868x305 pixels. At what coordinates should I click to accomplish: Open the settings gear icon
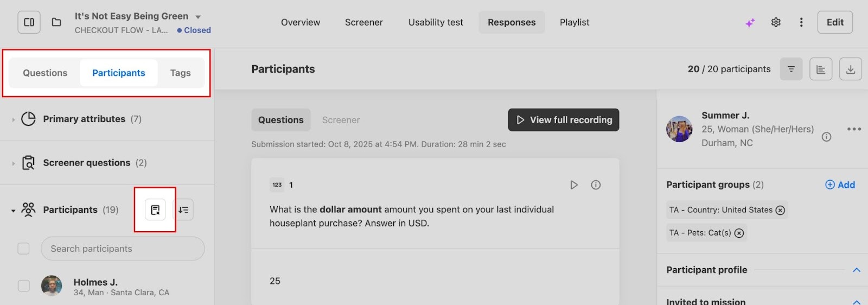click(776, 22)
